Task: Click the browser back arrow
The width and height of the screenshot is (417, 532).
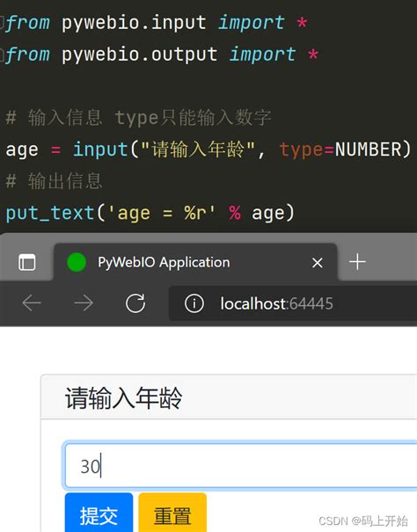Action: pos(32,303)
